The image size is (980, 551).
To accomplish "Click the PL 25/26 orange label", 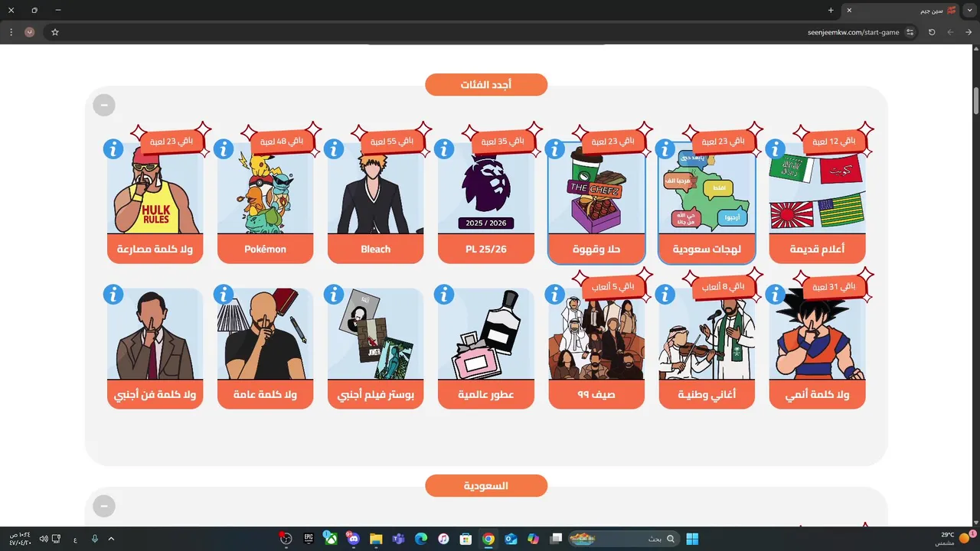I will tap(486, 249).
